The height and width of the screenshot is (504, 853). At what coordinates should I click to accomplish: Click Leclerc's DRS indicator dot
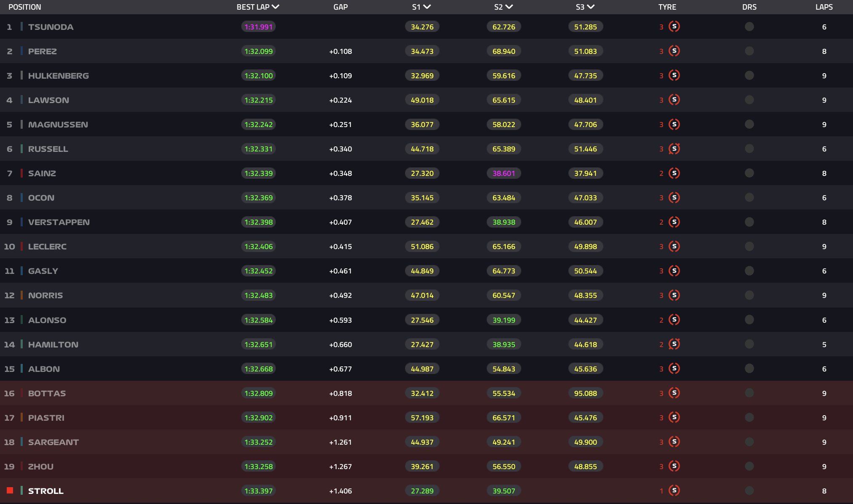pos(749,247)
